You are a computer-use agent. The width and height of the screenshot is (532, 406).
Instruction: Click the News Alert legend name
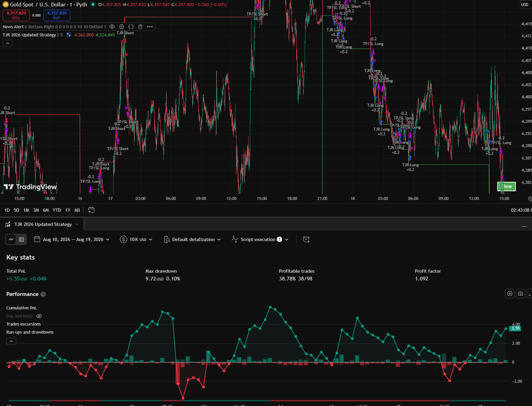[x=13, y=27]
